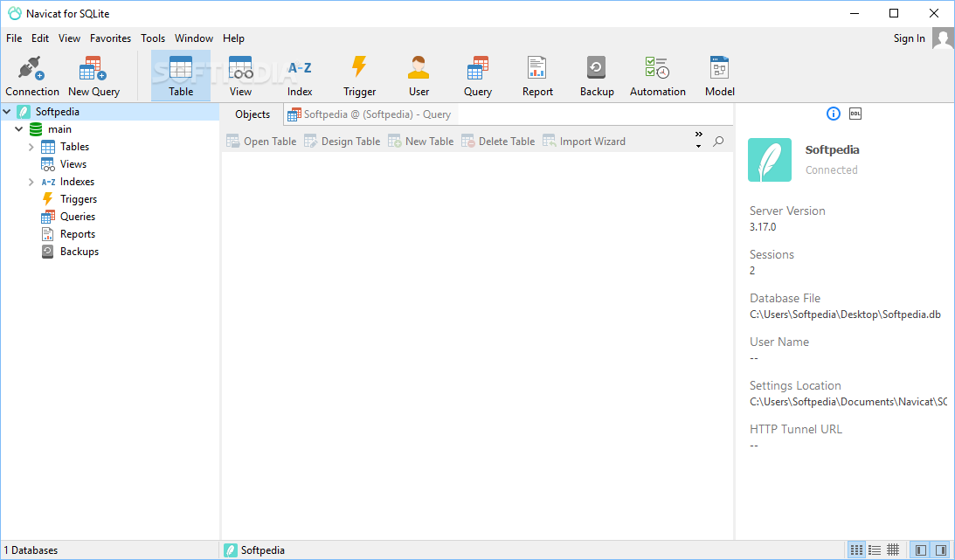The width and height of the screenshot is (955, 560).
Task: Click server version 3.17.0 value
Action: (763, 227)
